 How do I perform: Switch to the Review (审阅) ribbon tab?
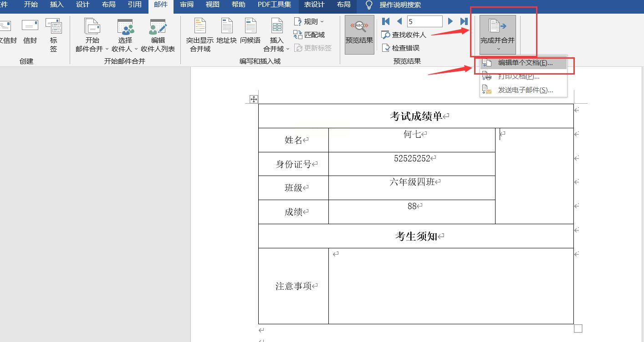pos(186,5)
